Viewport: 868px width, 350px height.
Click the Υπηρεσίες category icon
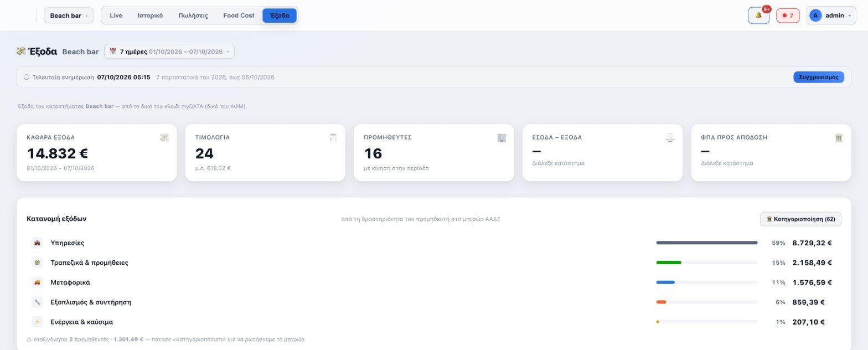pos(37,243)
